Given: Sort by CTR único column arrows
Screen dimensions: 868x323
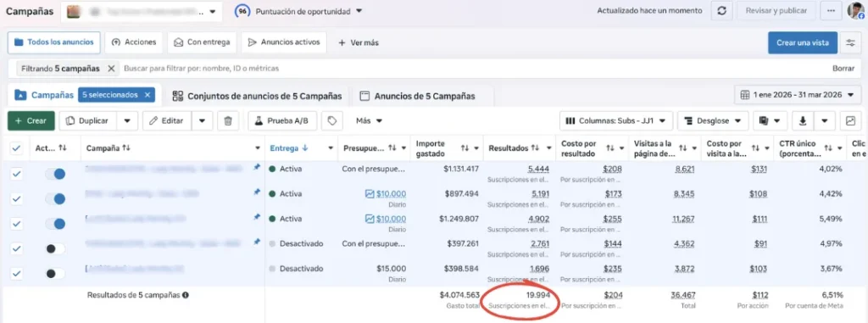Looking at the screenshot, I should [x=829, y=148].
